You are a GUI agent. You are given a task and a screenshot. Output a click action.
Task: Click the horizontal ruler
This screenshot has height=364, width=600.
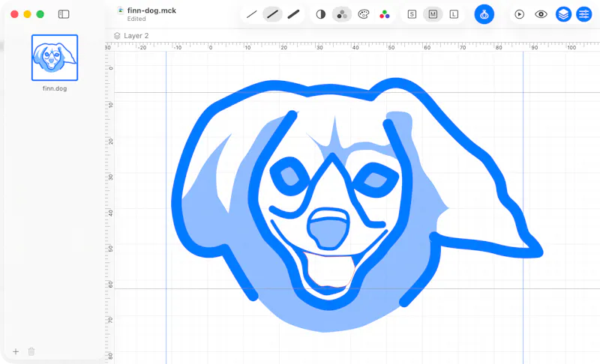(x=352, y=46)
